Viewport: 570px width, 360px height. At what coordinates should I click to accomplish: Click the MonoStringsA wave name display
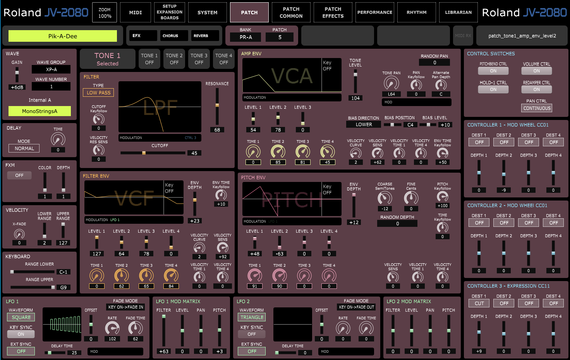click(x=40, y=111)
